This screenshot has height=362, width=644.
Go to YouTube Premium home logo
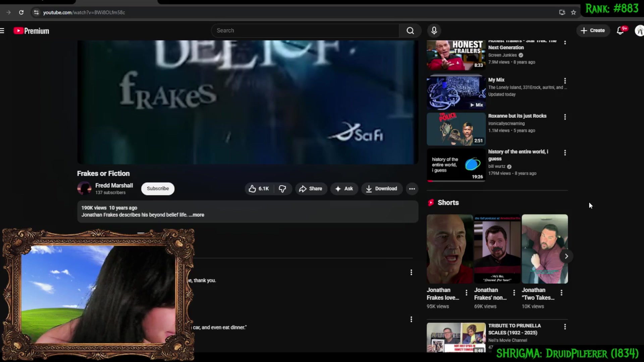click(x=31, y=31)
